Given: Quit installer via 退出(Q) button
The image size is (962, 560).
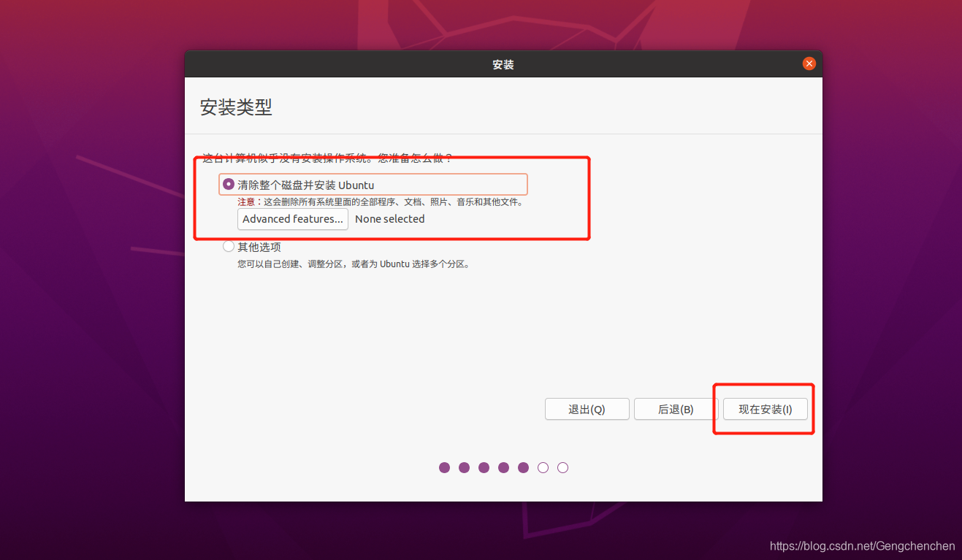Looking at the screenshot, I should 587,409.
